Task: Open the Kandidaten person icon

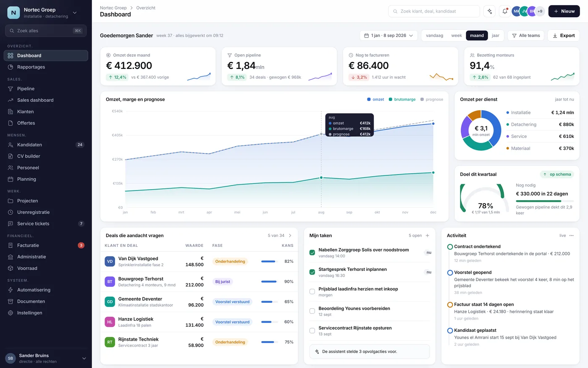Action: (x=10, y=145)
